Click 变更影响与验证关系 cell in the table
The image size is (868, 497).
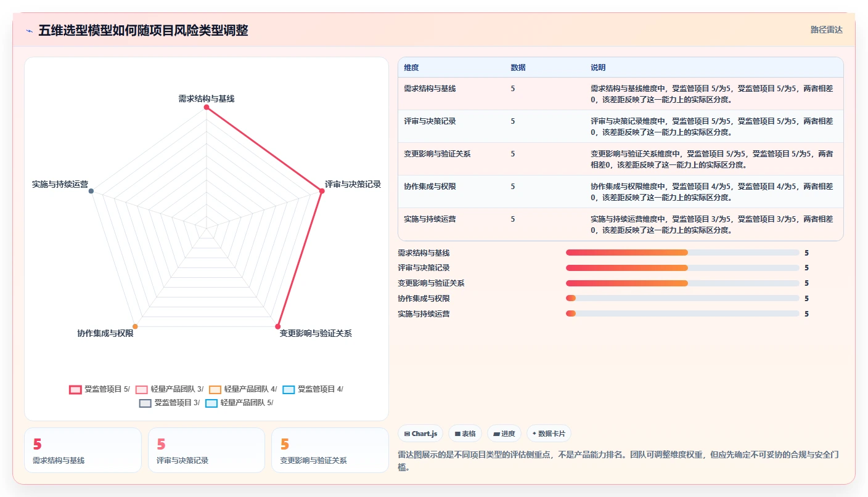pyautogui.click(x=437, y=154)
